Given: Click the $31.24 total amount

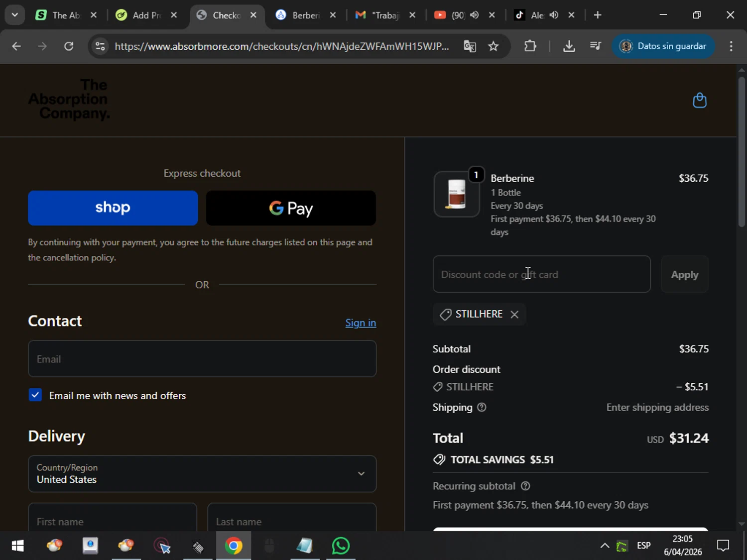Looking at the screenshot, I should [x=689, y=438].
